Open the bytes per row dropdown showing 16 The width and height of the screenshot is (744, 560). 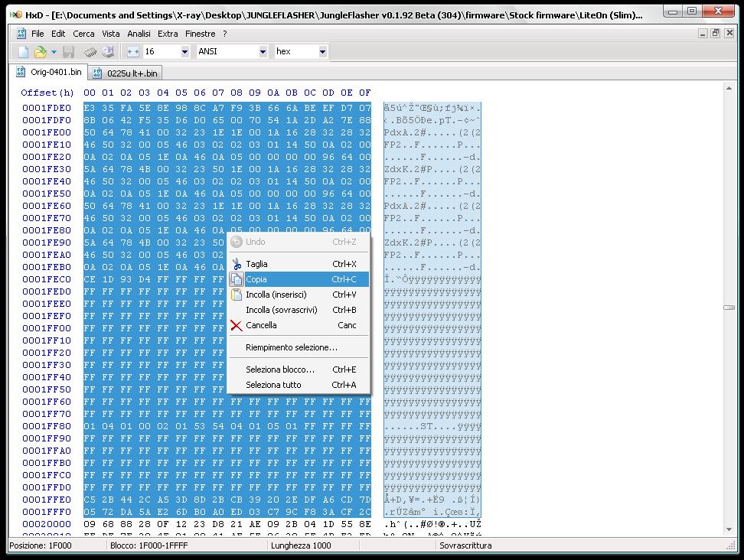click(x=184, y=52)
